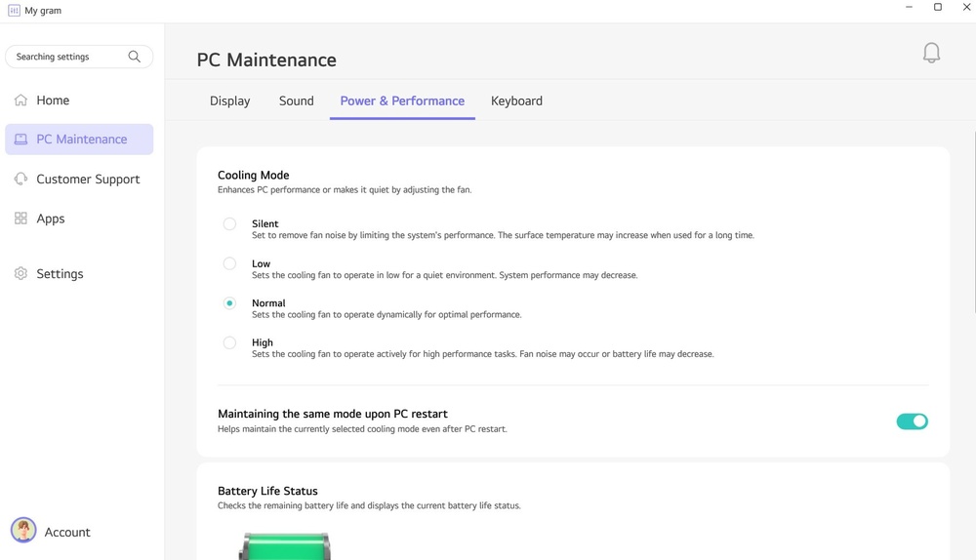Open the Sound tab
Screen dimensions: 976x560
tap(296, 101)
